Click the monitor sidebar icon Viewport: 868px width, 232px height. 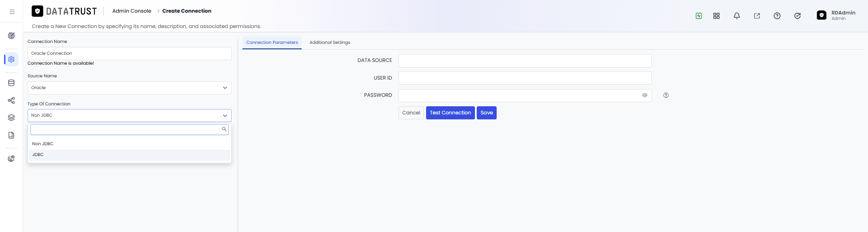[x=11, y=159]
